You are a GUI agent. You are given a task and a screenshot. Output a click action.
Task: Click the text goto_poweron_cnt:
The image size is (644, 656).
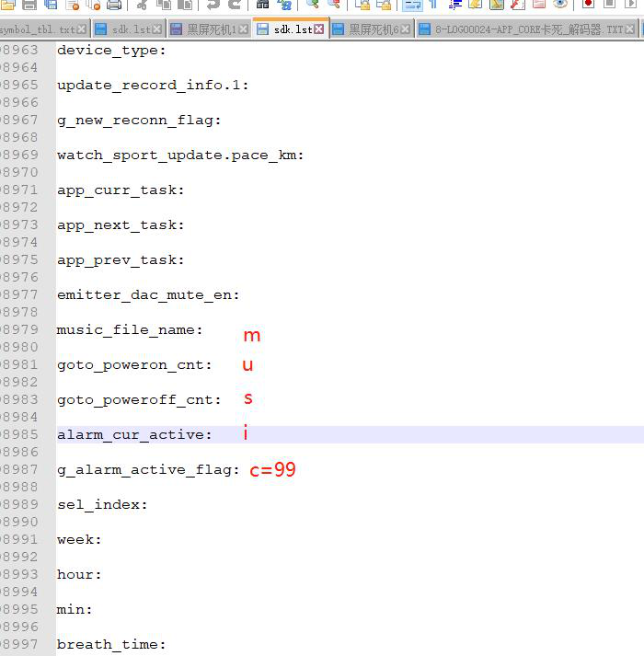point(134,365)
